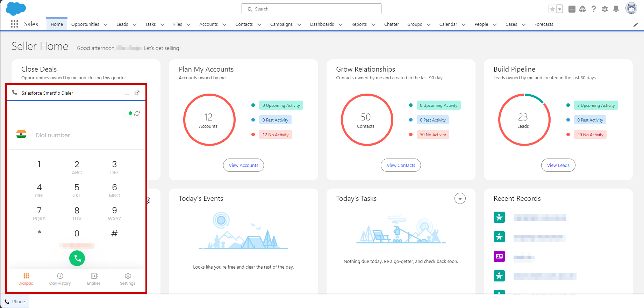Click in the global Search box
644x308 pixels.
312,9
